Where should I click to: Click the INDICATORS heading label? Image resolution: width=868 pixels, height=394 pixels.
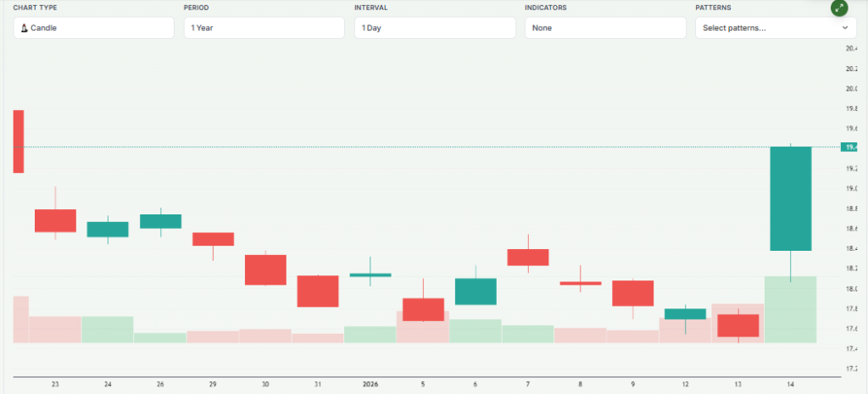[x=545, y=8]
